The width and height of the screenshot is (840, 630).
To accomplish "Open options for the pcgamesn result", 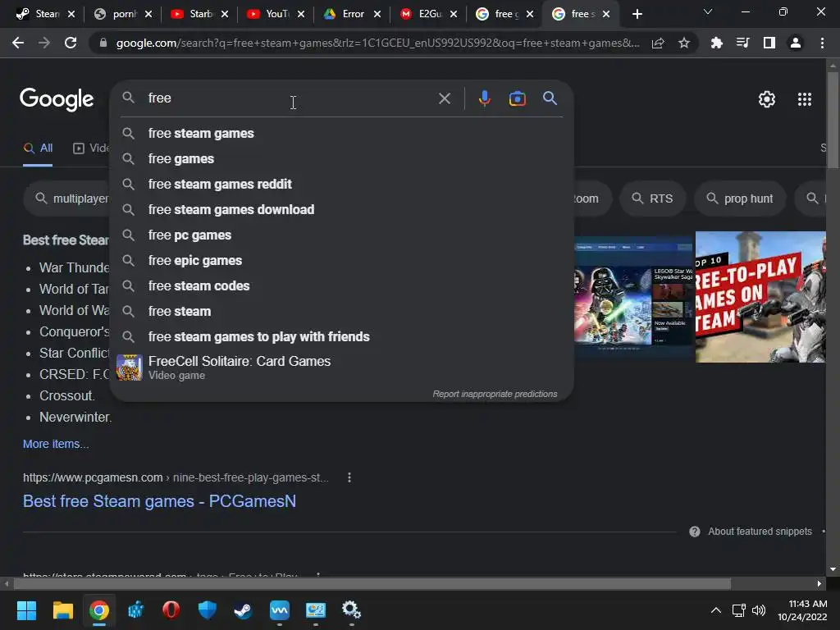I will 349,477.
